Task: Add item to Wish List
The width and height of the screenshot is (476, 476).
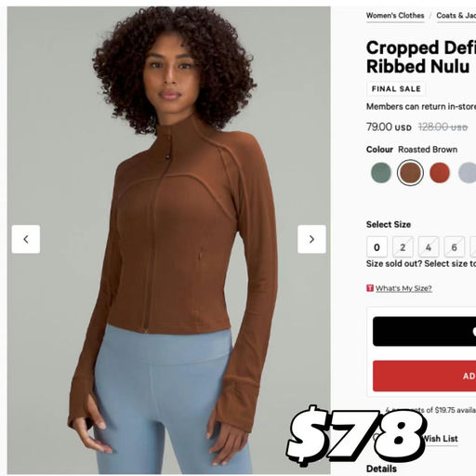Action: pos(440,439)
